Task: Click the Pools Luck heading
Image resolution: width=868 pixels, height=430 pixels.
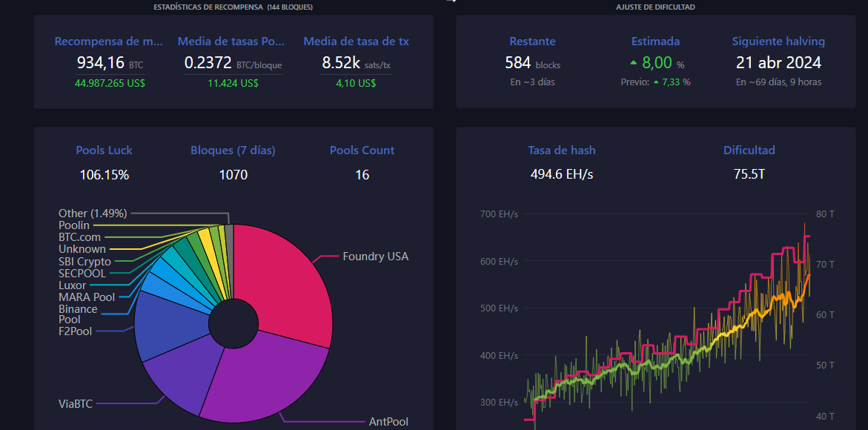Action: pyautogui.click(x=104, y=150)
